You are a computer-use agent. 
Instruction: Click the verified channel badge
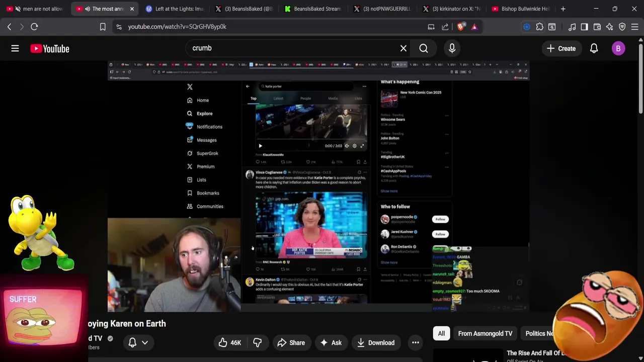[x=110, y=338]
